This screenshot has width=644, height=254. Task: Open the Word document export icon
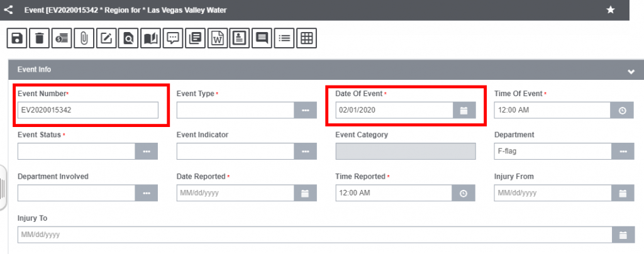click(x=217, y=38)
